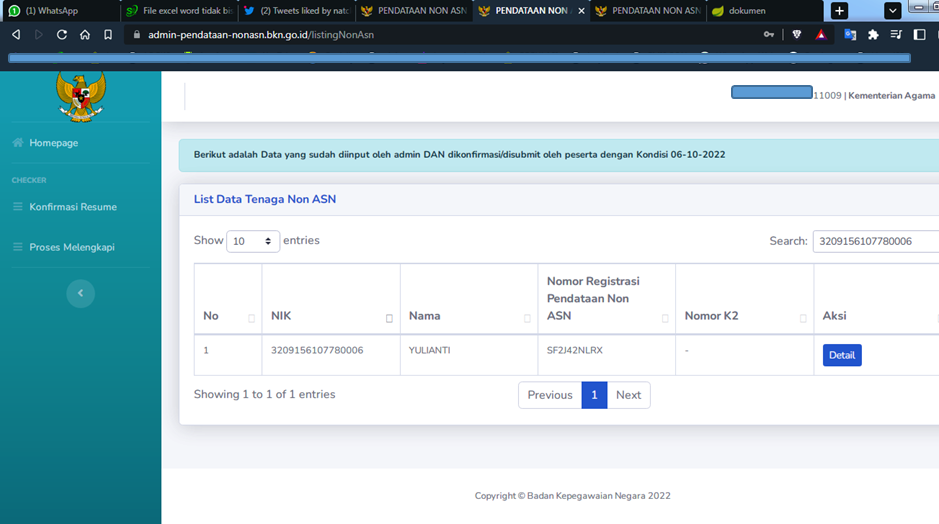The height and width of the screenshot is (524, 939).
Task: Open a new tab with plus button
Action: (839, 11)
